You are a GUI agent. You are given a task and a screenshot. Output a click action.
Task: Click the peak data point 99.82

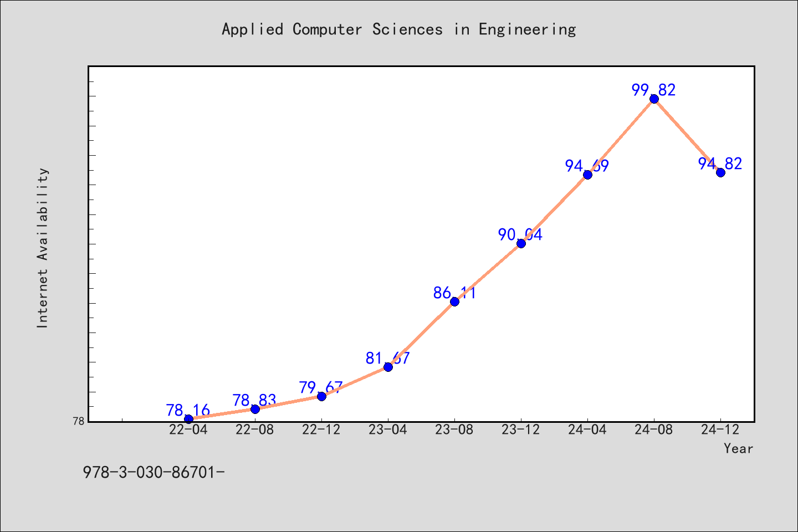click(654, 99)
